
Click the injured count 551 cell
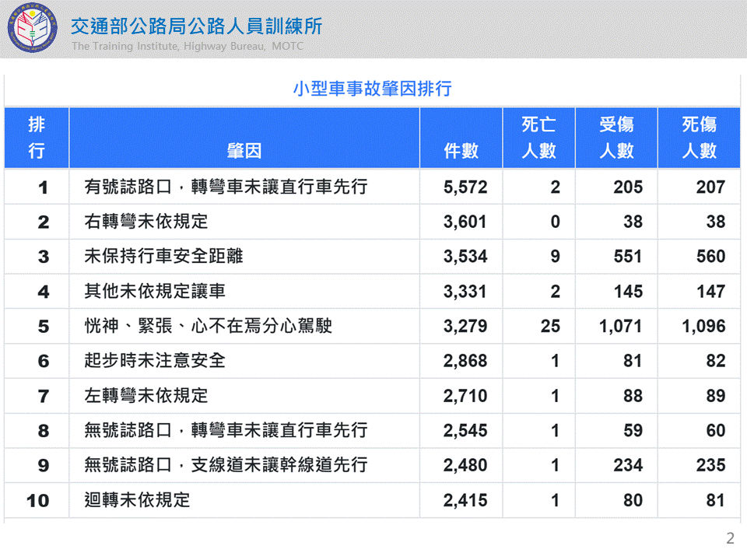(x=627, y=257)
